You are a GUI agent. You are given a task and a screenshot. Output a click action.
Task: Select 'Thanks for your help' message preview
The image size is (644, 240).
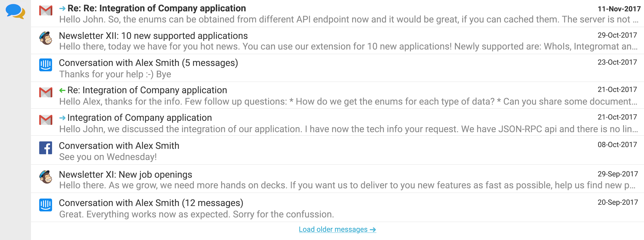[115, 74]
